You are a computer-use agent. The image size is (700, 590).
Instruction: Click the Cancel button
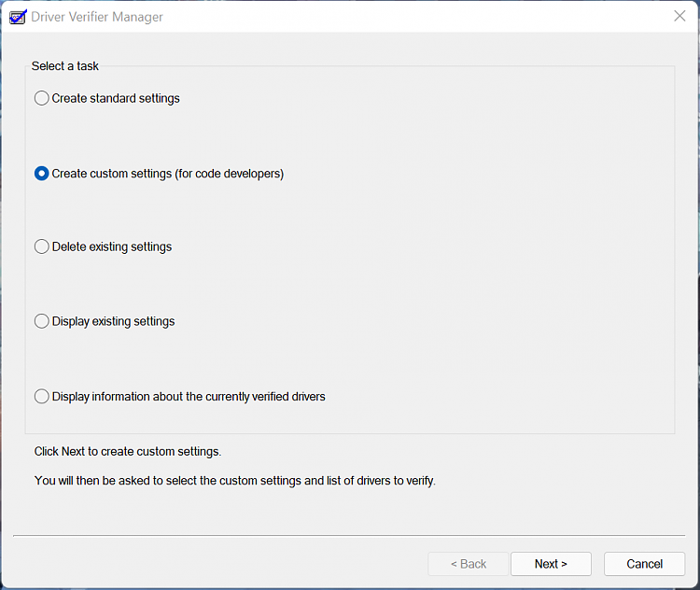pos(644,564)
